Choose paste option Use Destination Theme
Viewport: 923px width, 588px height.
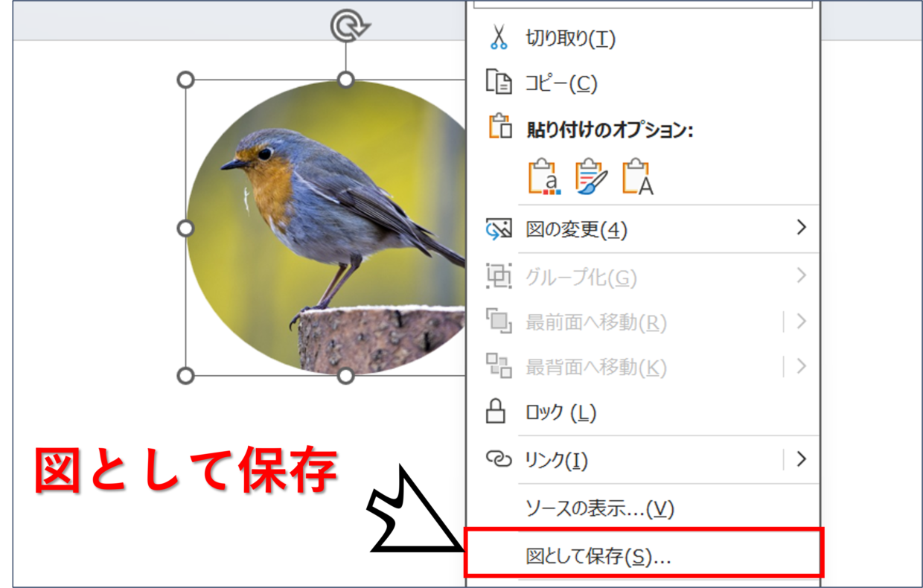[544, 176]
